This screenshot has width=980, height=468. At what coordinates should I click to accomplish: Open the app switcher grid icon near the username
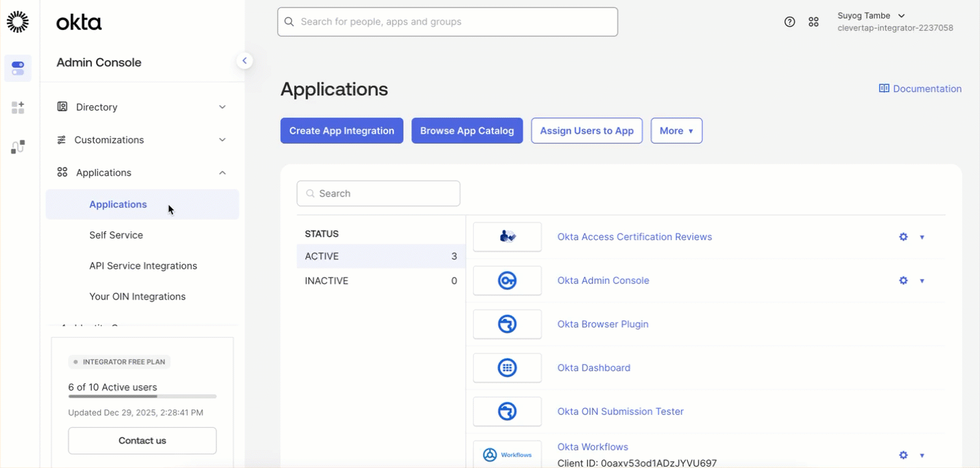click(x=814, y=21)
